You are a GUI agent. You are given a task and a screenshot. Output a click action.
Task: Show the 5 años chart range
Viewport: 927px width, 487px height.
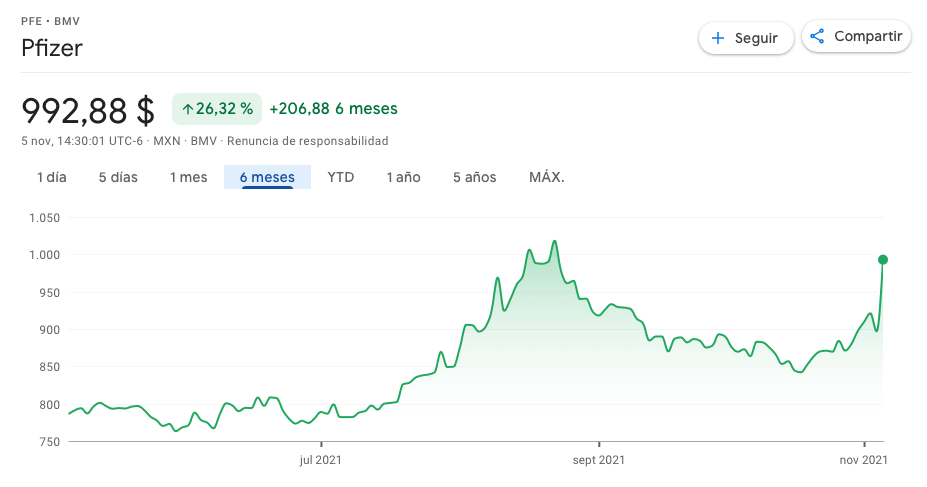475,177
